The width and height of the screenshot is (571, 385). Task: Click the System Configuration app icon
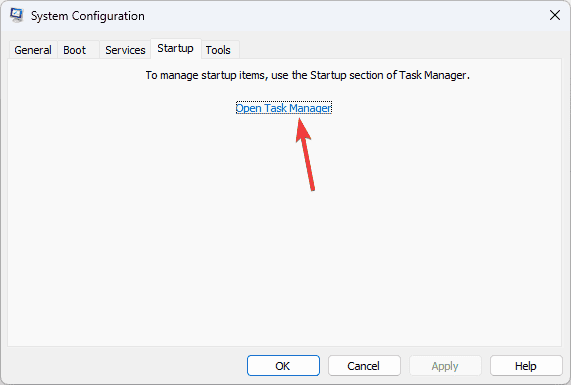click(16, 15)
